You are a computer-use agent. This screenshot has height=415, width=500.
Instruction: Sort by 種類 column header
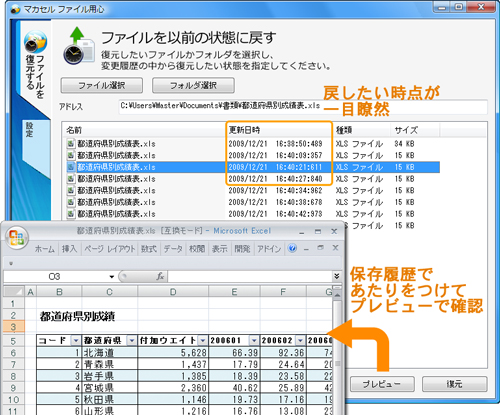tap(362, 130)
